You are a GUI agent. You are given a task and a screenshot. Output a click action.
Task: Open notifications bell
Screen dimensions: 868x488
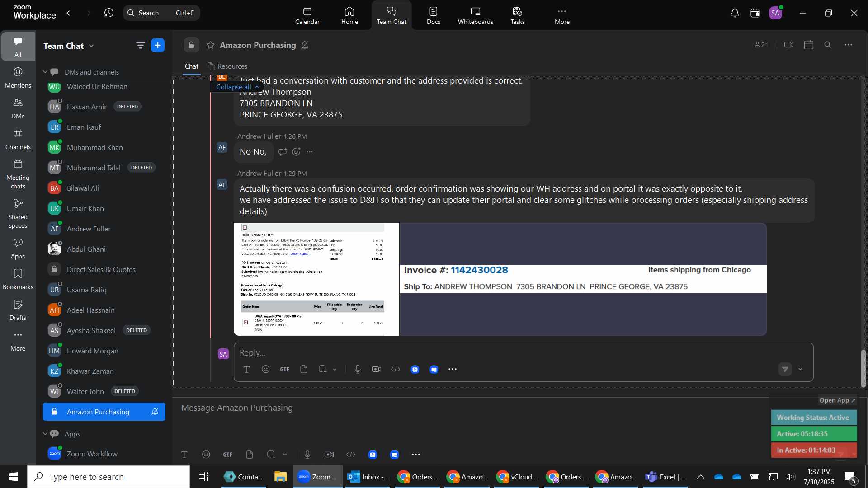pyautogui.click(x=735, y=13)
